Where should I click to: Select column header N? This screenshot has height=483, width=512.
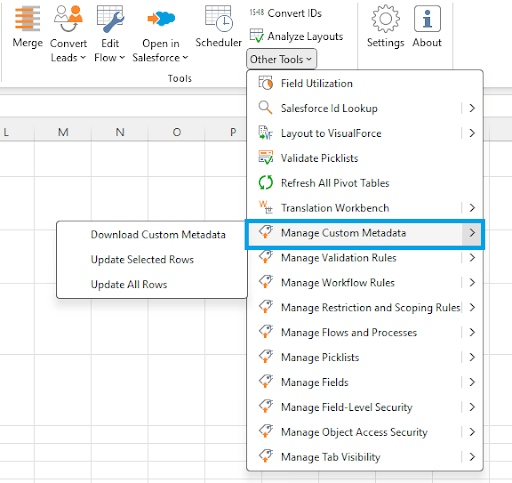[x=120, y=132]
